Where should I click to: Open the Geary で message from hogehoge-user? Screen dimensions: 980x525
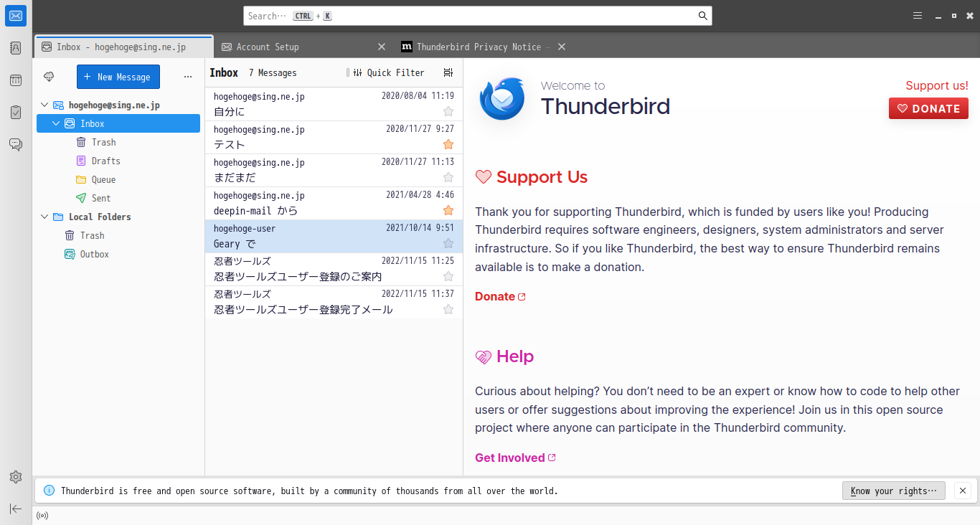coord(334,236)
